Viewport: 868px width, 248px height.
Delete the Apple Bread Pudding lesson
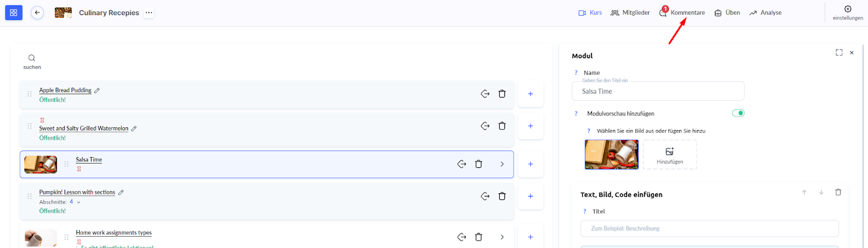tap(502, 94)
